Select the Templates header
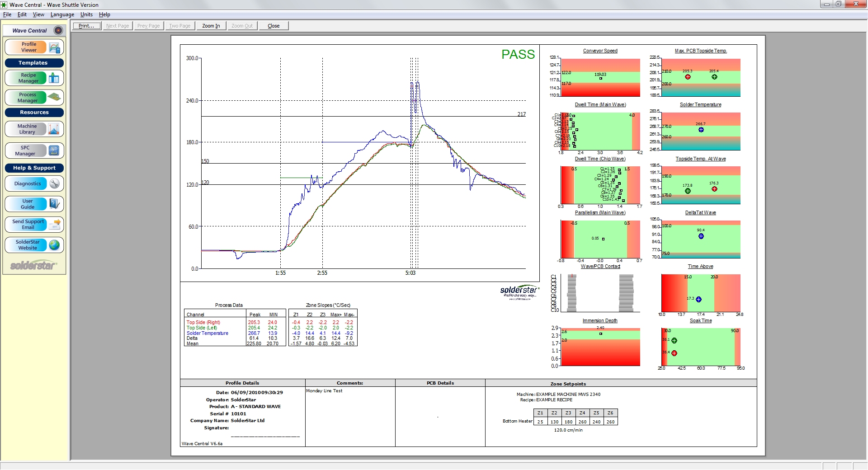This screenshot has width=868, height=470. (34, 63)
